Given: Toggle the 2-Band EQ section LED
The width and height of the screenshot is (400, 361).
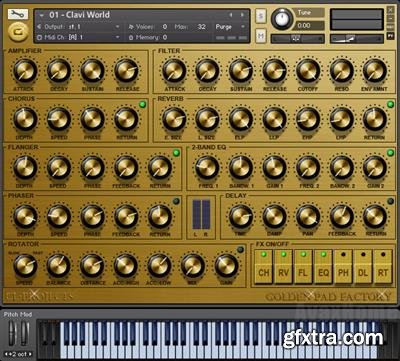Looking at the screenshot, I should tap(390, 153).
